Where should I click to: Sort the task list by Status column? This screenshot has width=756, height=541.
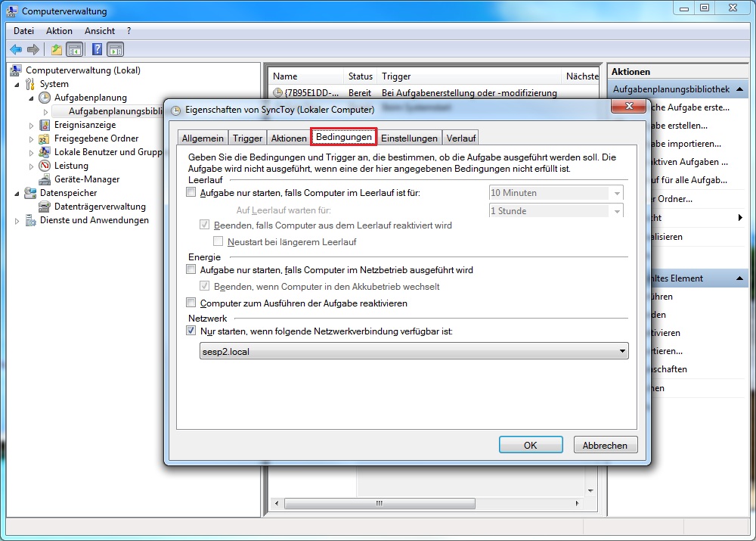[360, 76]
